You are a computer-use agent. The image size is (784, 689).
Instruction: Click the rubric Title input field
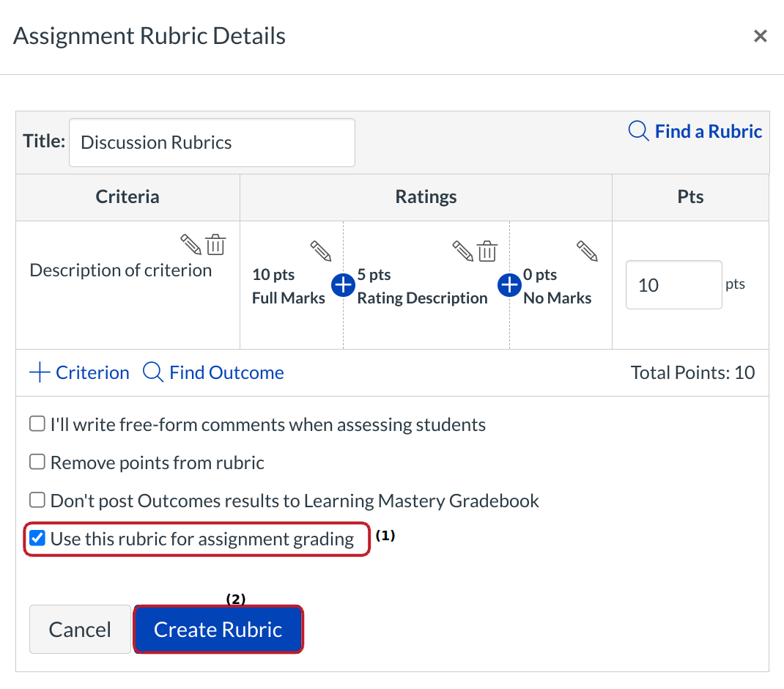pyautogui.click(x=212, y=142)
